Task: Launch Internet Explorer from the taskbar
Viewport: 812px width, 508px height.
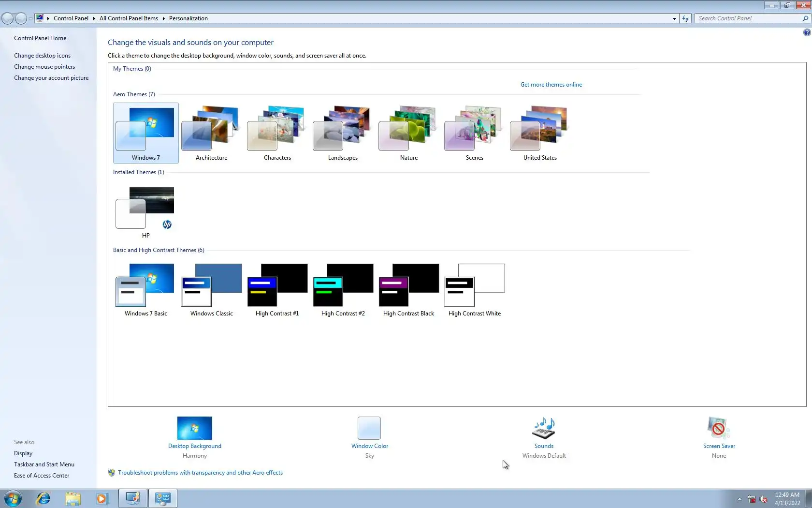Action: coord(43,498)
